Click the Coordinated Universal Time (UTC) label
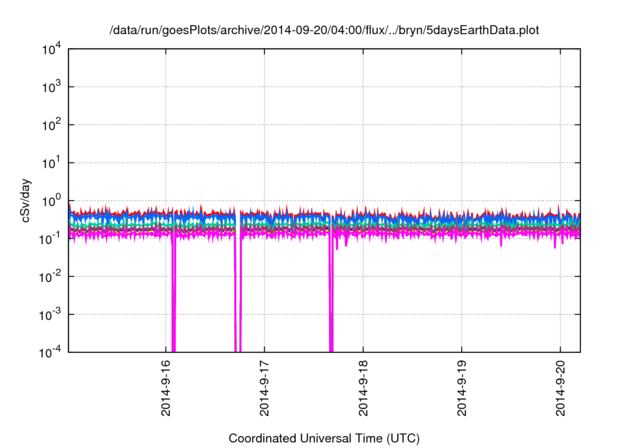640x448 pixels. [324, 438]
